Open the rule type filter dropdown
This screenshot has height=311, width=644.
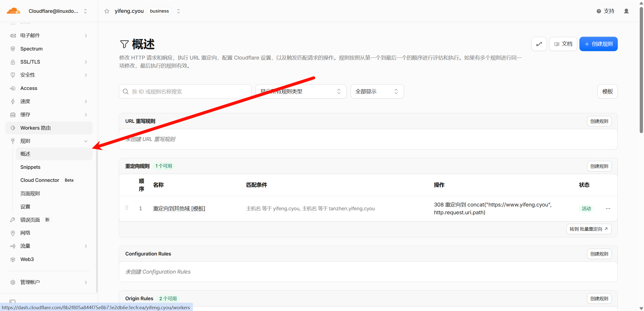301,91
